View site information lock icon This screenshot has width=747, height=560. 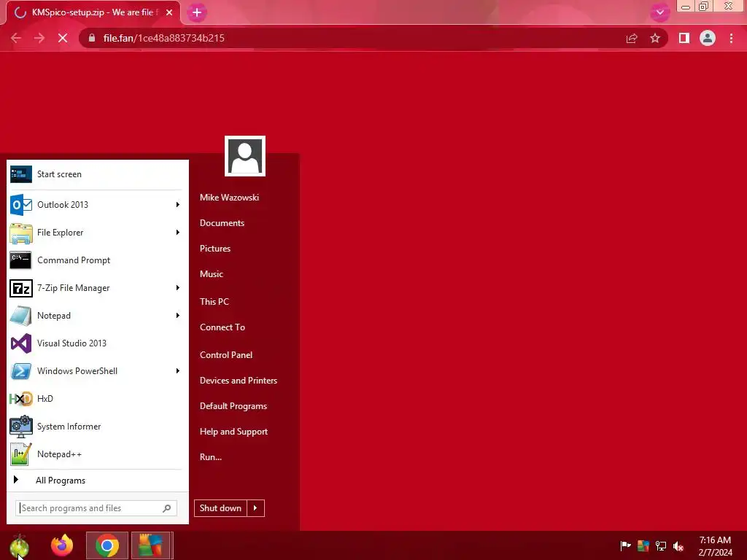(92, 38)
